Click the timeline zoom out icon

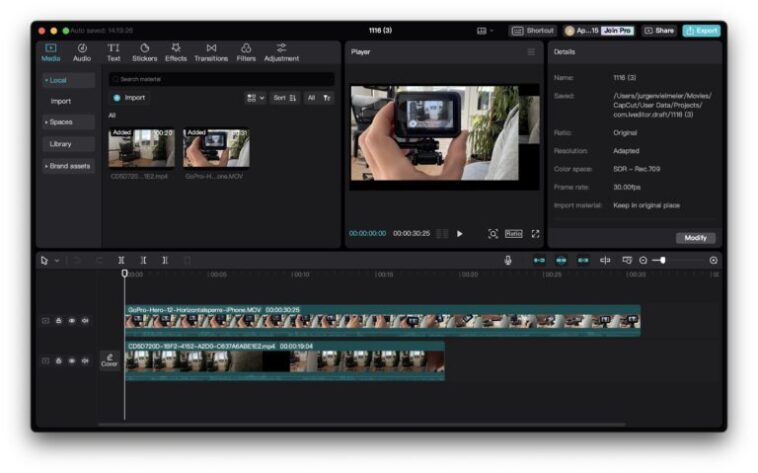(643, 260)
